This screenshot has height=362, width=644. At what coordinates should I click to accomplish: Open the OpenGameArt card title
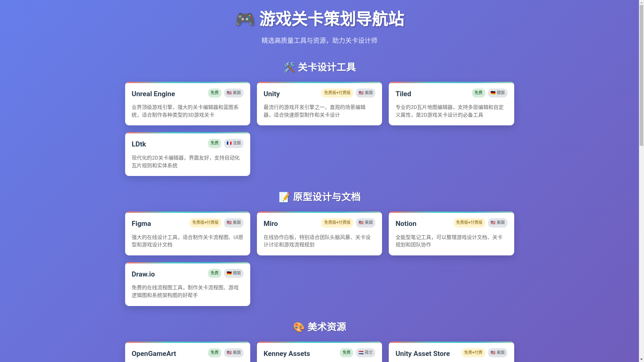pos(154,354)
